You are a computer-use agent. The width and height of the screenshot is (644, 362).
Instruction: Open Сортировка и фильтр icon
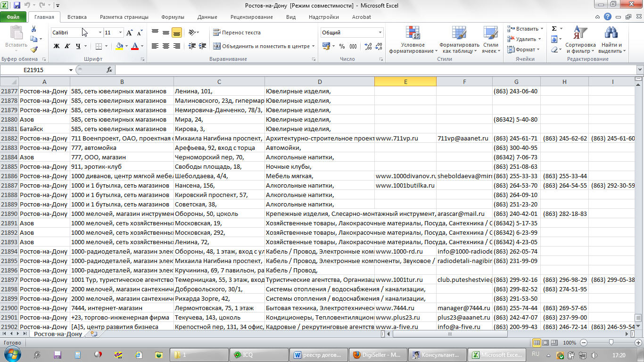tap(580, 33)
